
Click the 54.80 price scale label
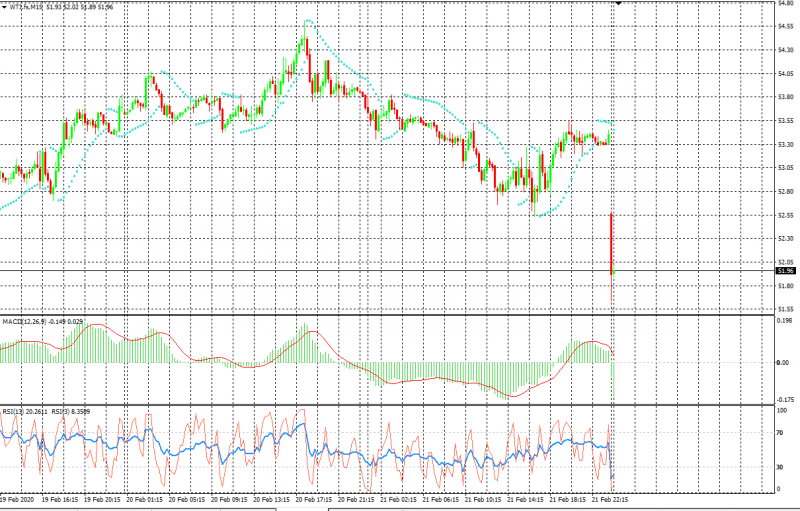787,3
